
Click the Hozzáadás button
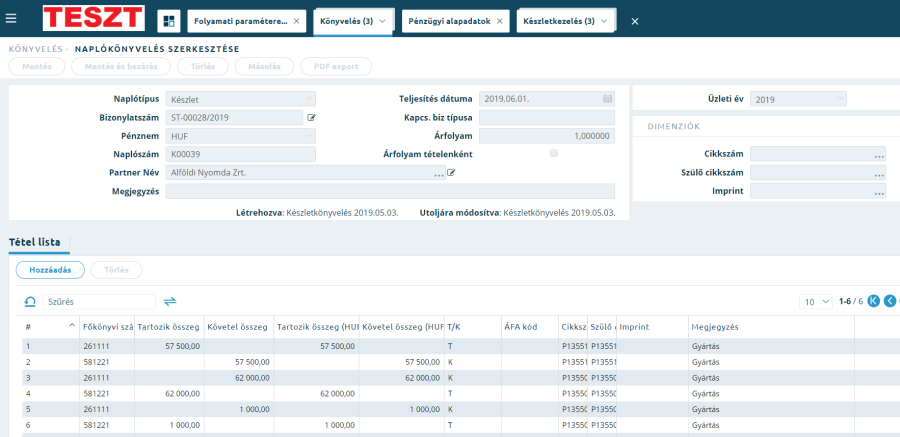(50, 270)
